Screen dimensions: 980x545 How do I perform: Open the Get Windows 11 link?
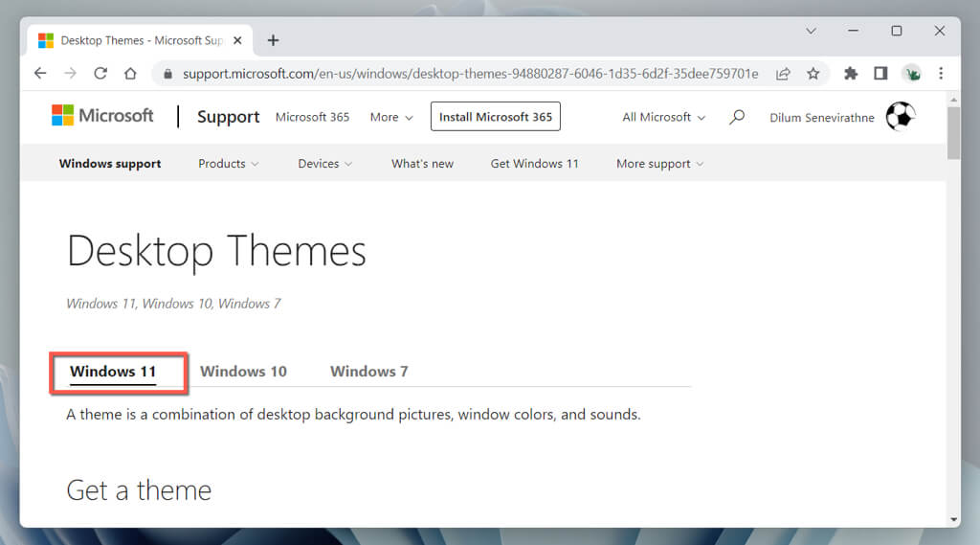pyautogui.click(x=534, y=164)
